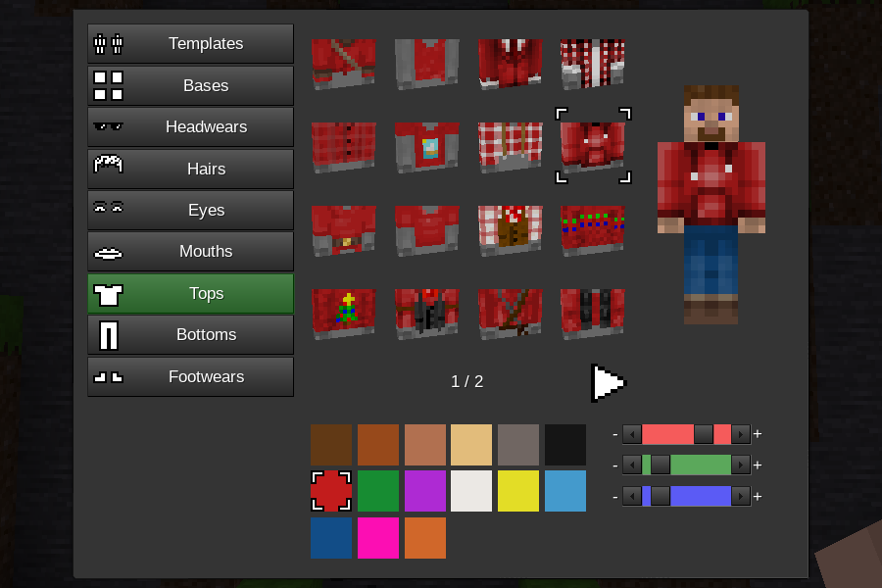Choose the yellow color swatch
882x588 pixels.
click(x=517, y=490)
